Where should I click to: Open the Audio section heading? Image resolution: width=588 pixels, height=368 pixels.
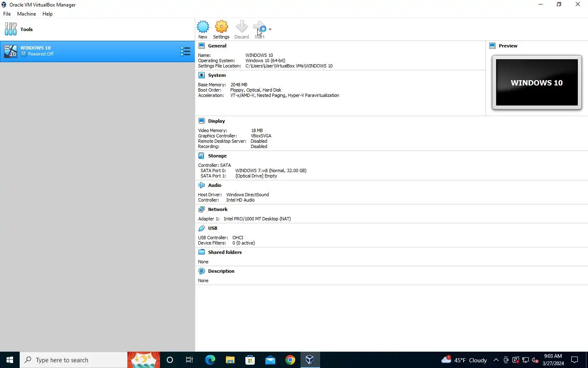[214, 185]
